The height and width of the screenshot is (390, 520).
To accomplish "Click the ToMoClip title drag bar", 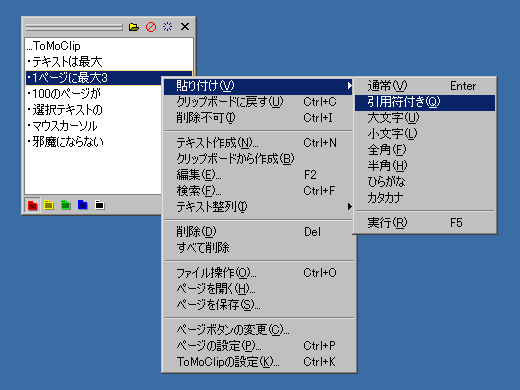I will click(74, 27).
